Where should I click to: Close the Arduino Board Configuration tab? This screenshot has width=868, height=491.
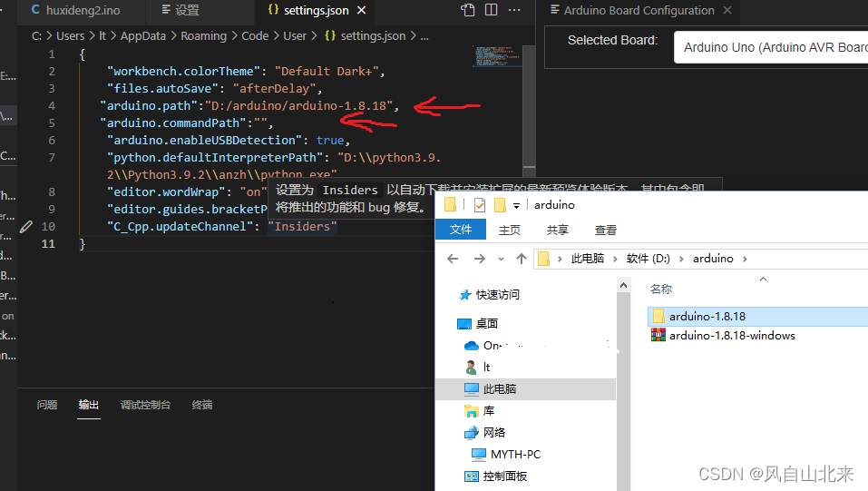(x=727, y=11)
